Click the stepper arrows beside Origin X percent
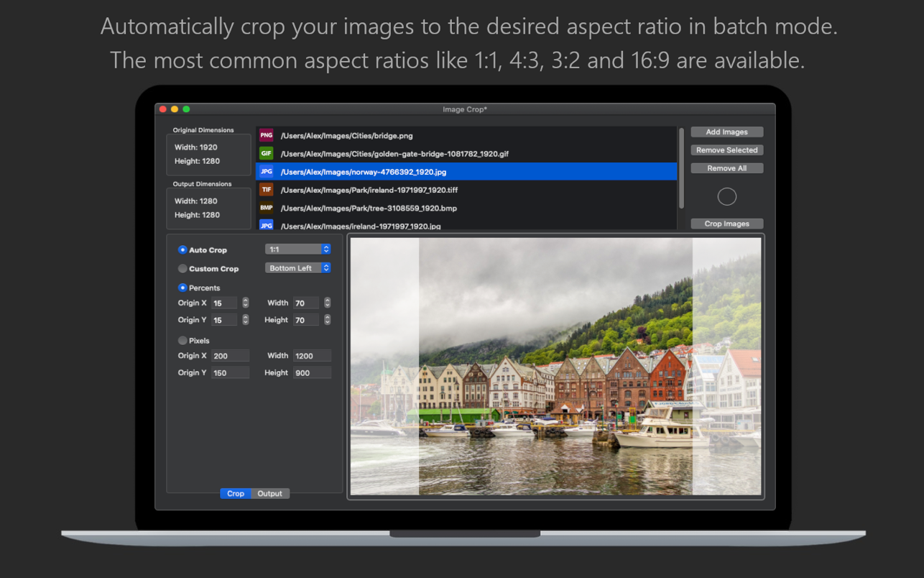 point(246,303)
